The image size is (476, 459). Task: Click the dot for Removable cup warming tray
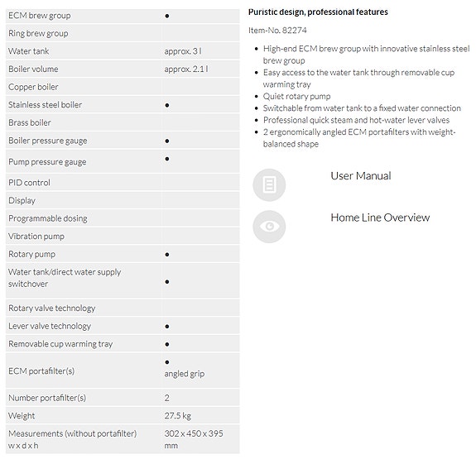click(x=167, y=344)
